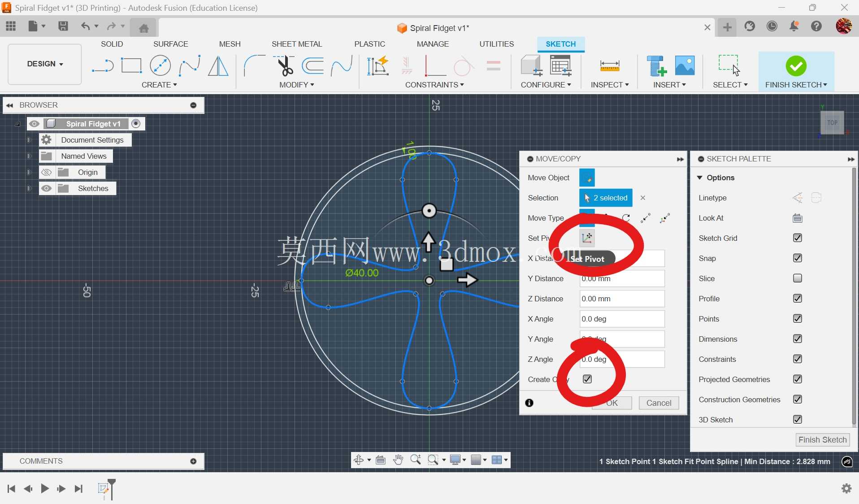
Task: Switch to the UTILITIES tab
Action: point(496,44)
